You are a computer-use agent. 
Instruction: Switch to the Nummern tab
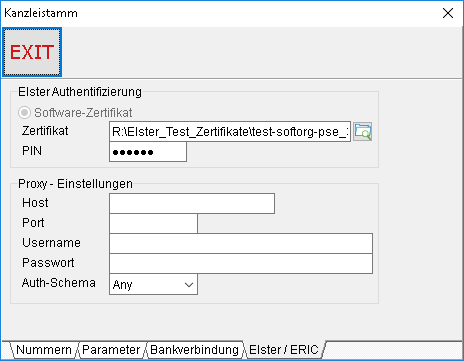44,350
